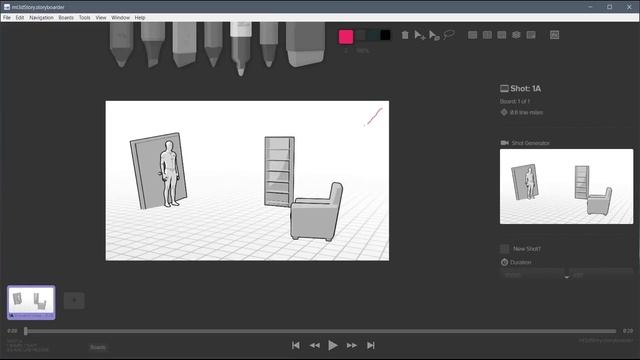
Task: Pick the pink current color swatch
Action: (x=346, y=37)
